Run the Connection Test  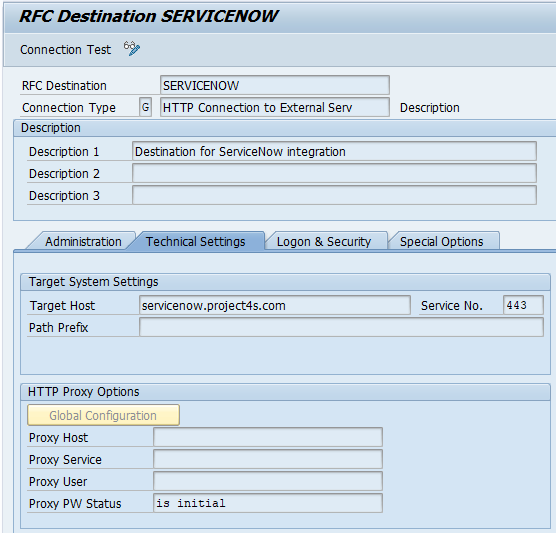click(66, 50)
